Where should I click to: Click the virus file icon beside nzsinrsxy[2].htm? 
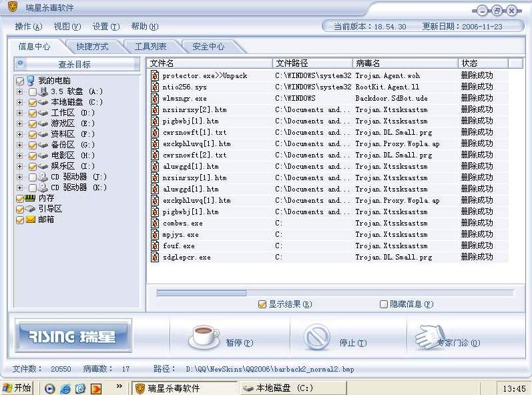(155, 109)
